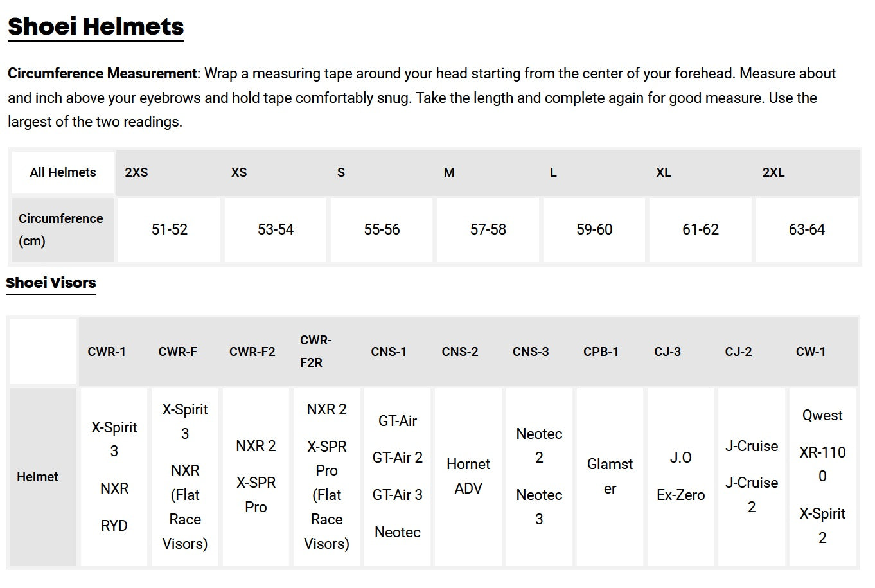Click the Qwest helmet entry
This screenshot has width=875, height=588.
coord(822,415)
